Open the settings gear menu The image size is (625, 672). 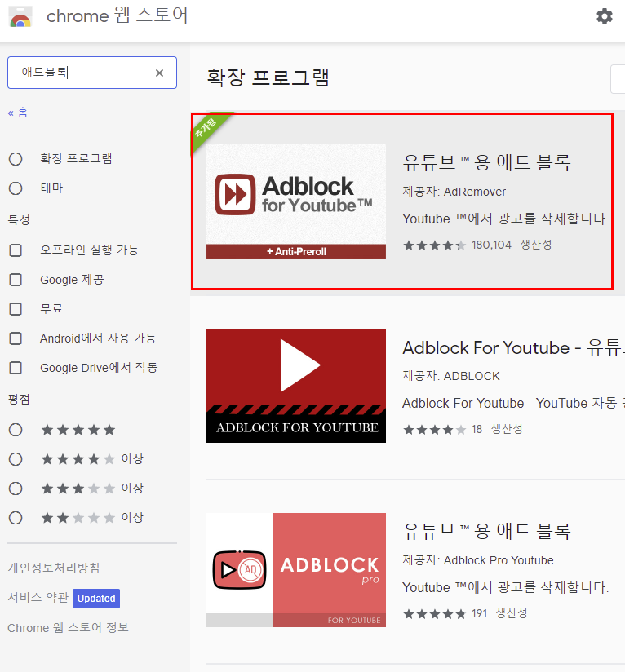605,16
